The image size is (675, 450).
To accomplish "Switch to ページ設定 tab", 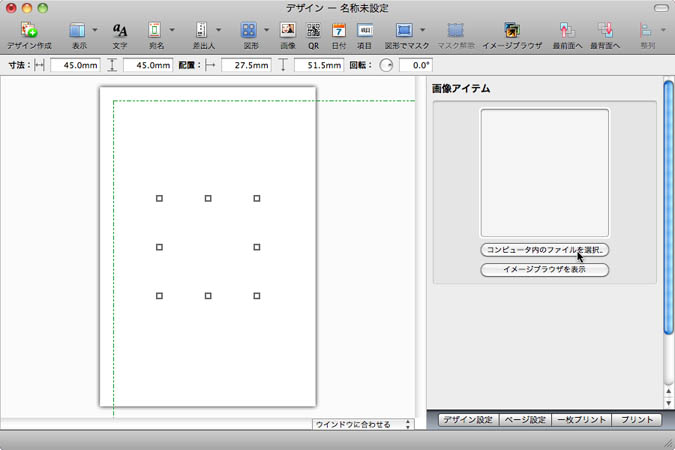I will 523,421.
